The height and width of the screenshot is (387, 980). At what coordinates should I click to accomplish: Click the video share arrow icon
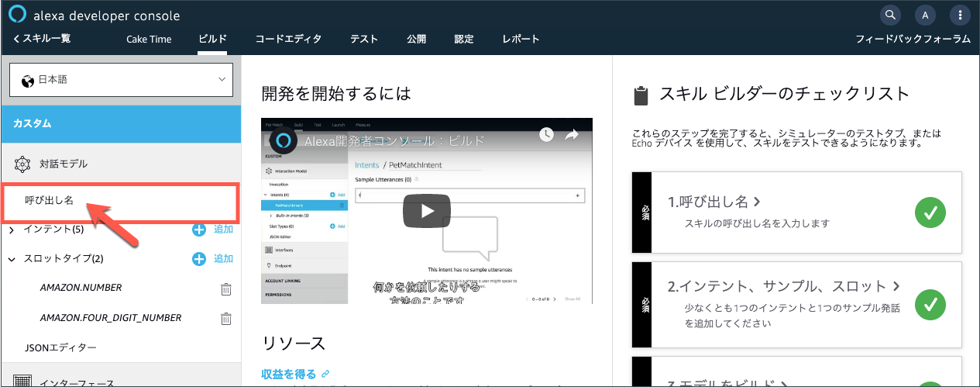[573, 134]
